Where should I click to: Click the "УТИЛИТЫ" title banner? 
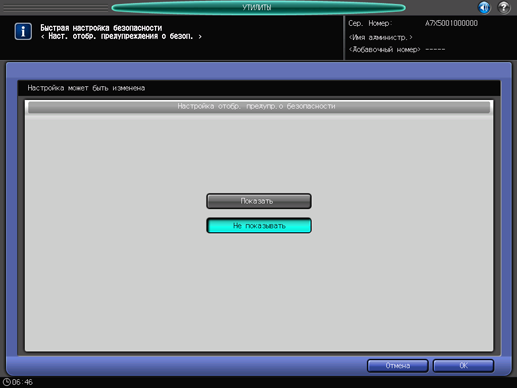click(x=258, y=8)
